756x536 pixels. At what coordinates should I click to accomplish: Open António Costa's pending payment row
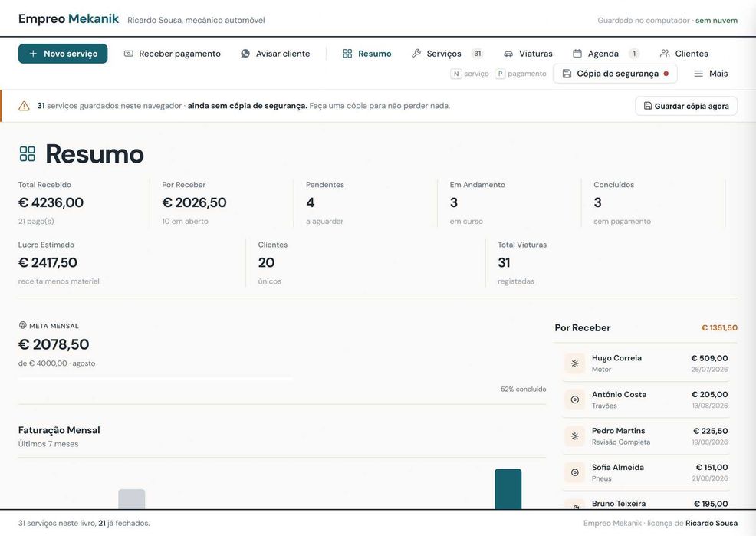pos(646,400)
